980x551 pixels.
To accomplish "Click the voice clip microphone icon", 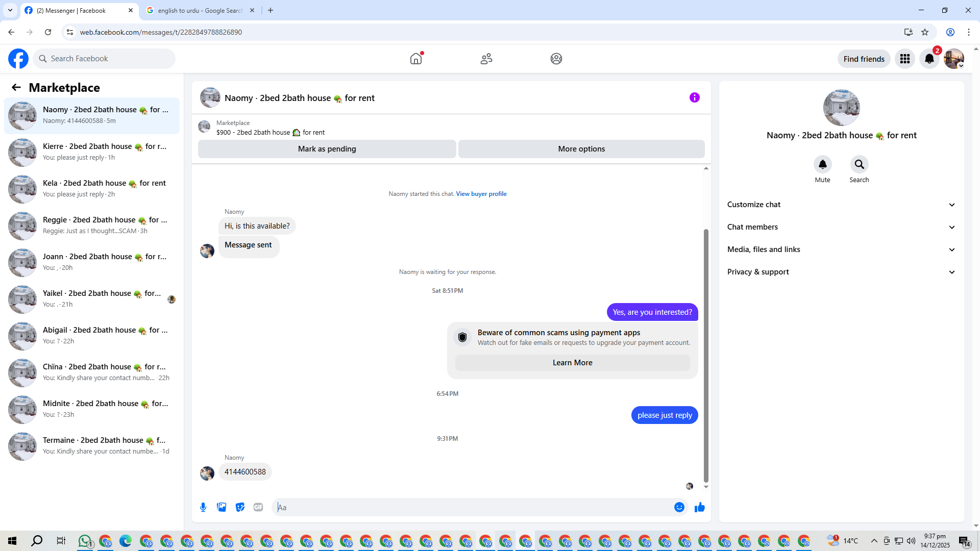I will [x=203, y=507].
